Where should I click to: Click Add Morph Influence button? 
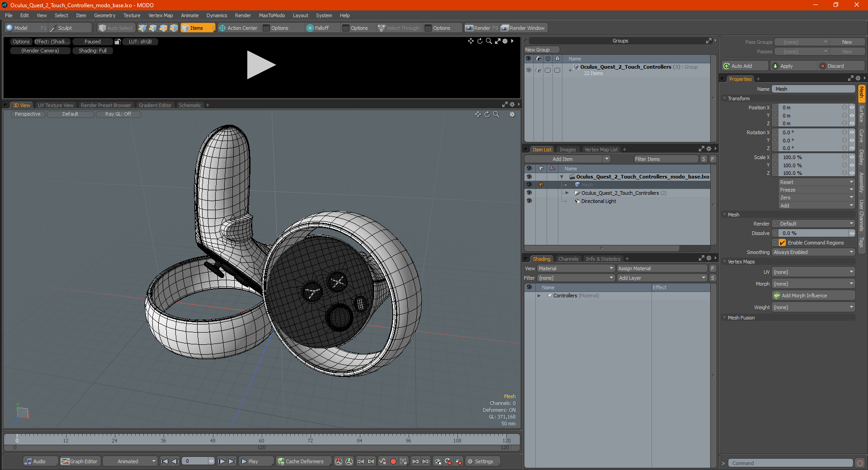[x=813, y=296]
